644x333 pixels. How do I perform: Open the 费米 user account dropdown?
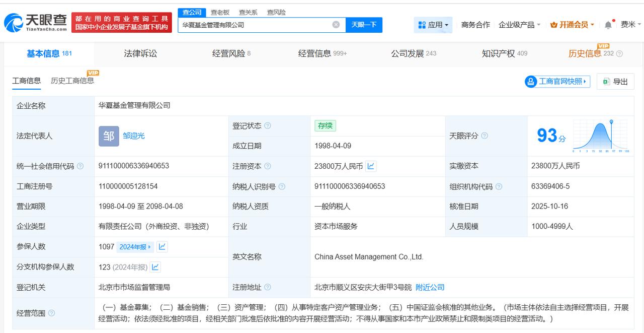pyautogui.click(x=631, y=25)
